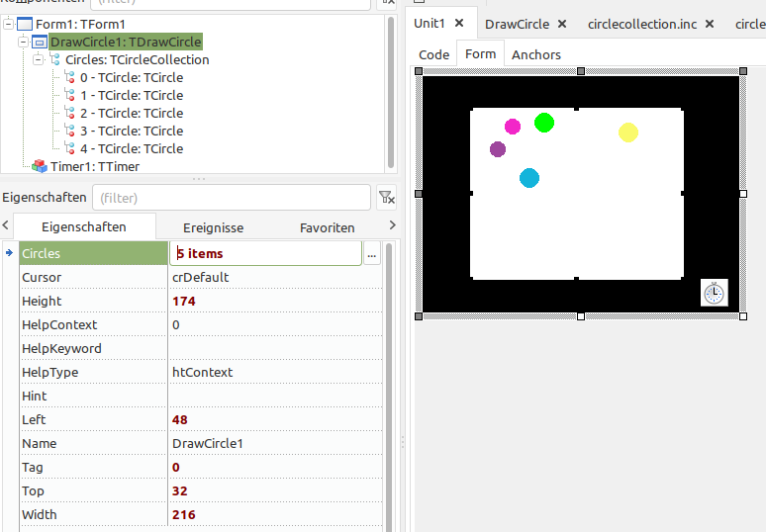Image resolution: width=766 pixels, height=532 pixels.
Task: Click the Eigenschaften filter input field
Action: pyautogui.click(x=232, y=198)
